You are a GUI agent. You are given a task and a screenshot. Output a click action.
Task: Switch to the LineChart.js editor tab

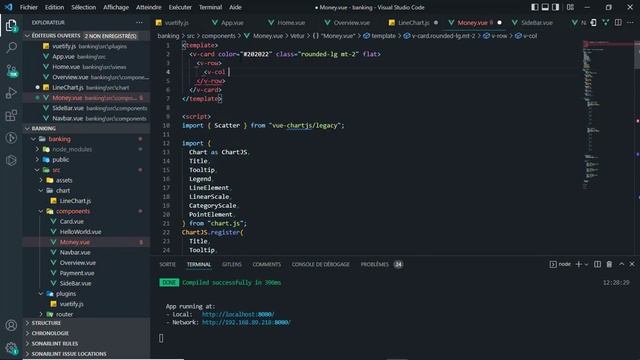coord(413,22)
